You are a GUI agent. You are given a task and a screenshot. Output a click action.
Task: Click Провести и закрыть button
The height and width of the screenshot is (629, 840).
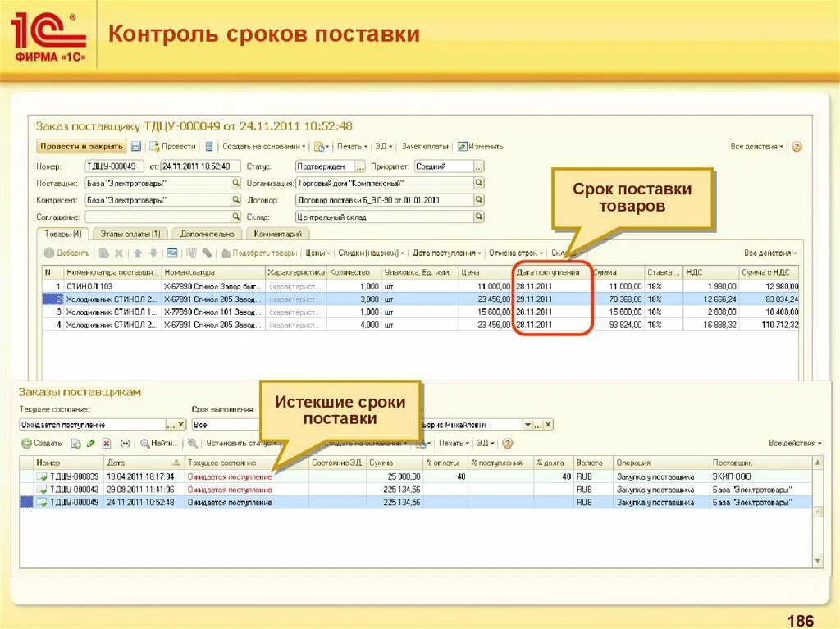coord(81,146)
